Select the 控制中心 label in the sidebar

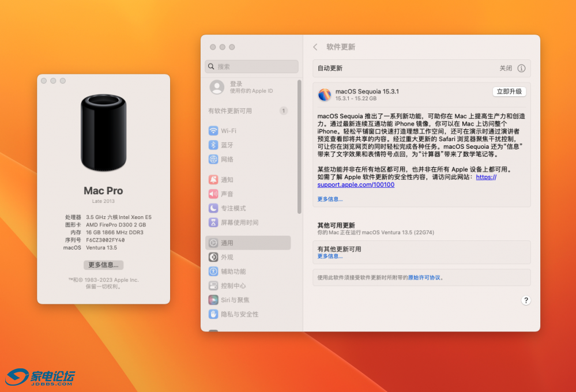click(234, 286)
